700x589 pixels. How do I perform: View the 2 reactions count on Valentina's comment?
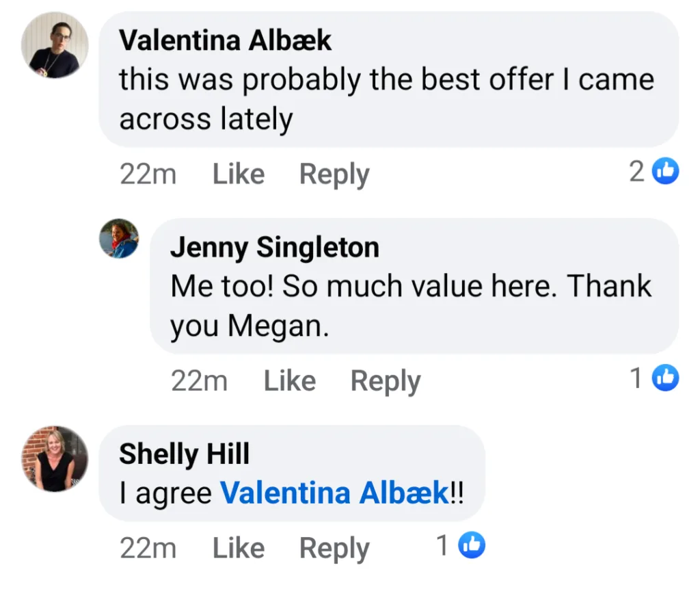pos(637,172)
